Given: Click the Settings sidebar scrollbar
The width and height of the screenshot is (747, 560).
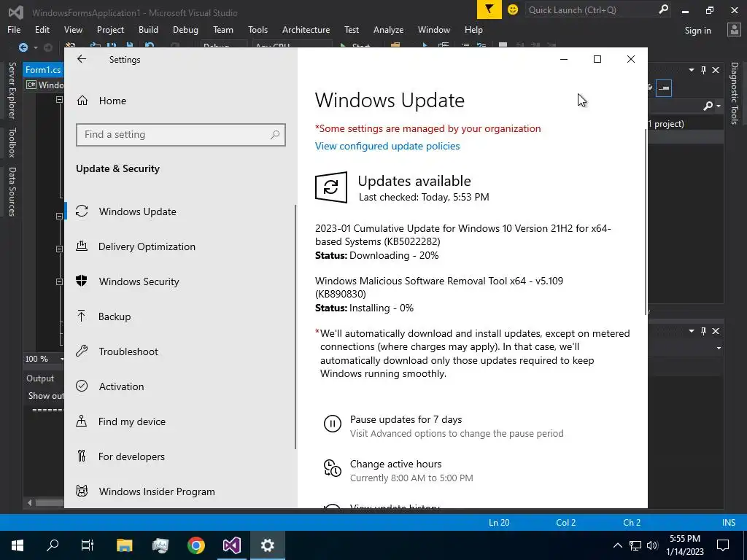Looking at the screenshot, I should (x=295, y=327).
